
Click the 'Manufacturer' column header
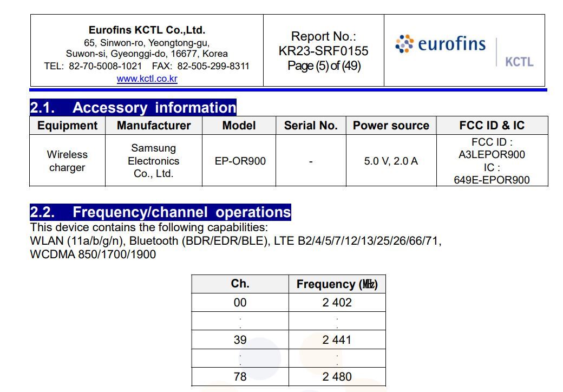click(x=154, y=125)
